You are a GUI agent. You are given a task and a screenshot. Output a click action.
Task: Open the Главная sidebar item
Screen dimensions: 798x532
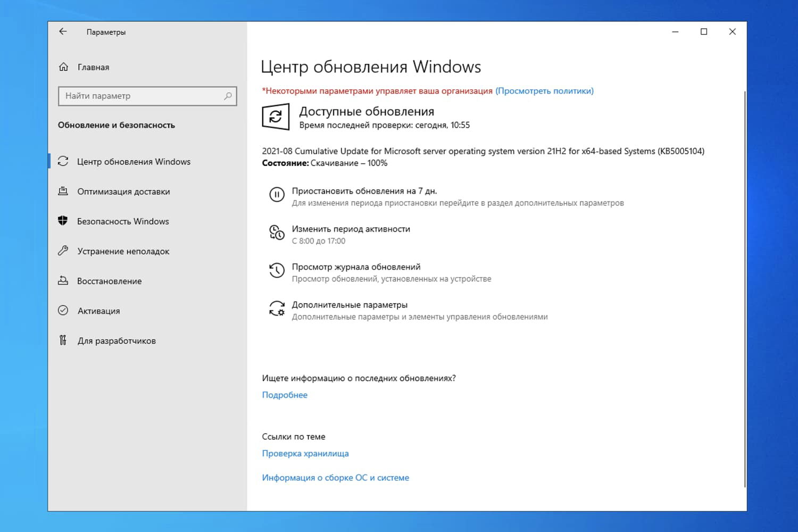point(93,67)
